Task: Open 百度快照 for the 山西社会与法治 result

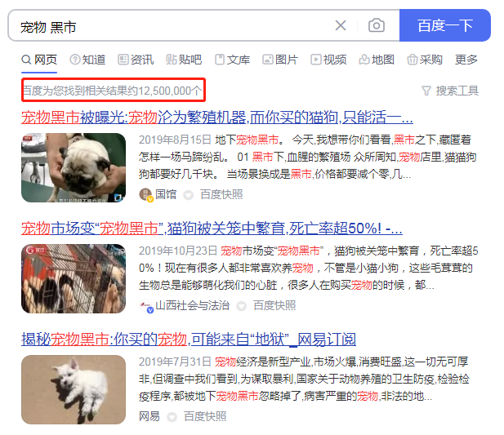Action: 274,305
